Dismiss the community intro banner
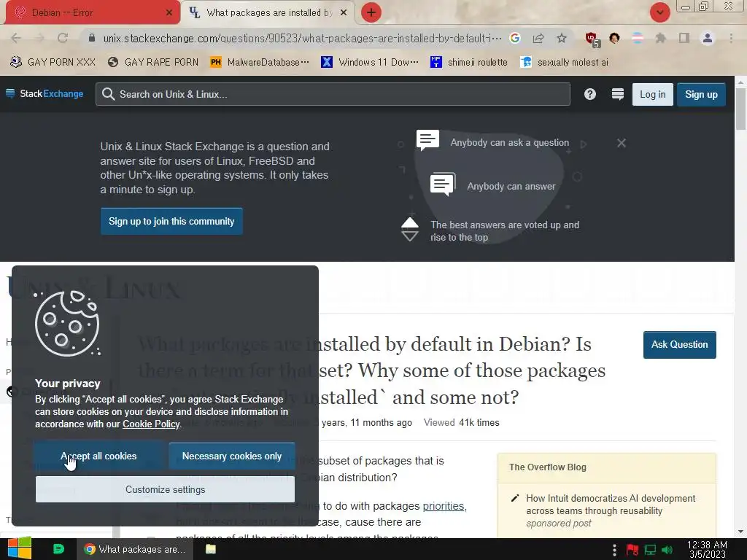 pyautogui.click(x=622, y=143)
